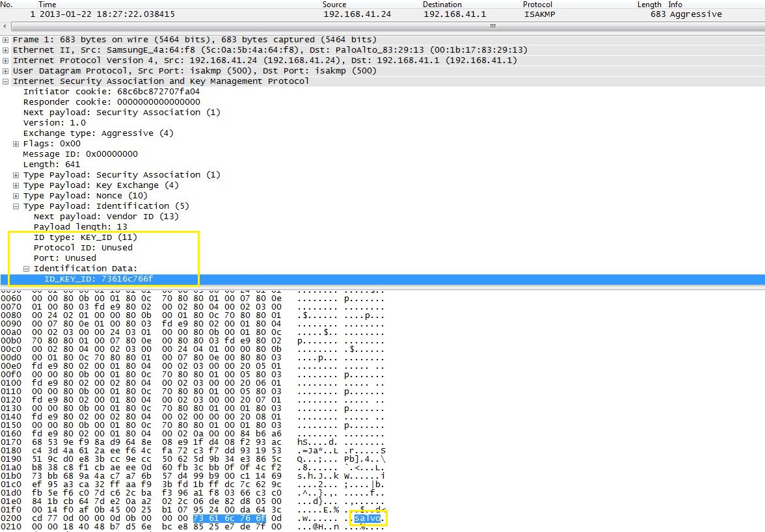Expand Type Payload: Nonce node
The image size is (765, 532).
pos(16,196)
